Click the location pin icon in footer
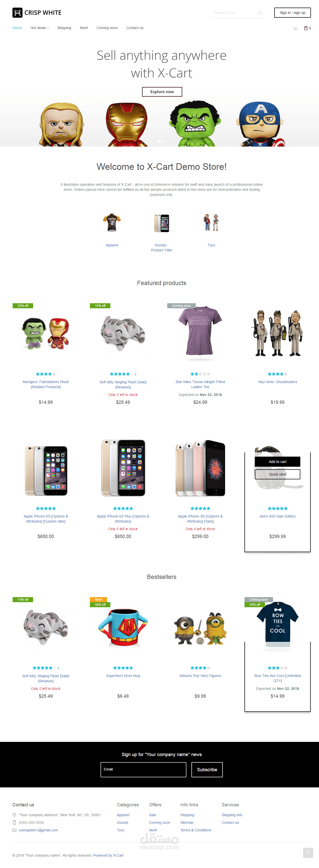Viewport: 319px width, 868px height. pos(14,814)
